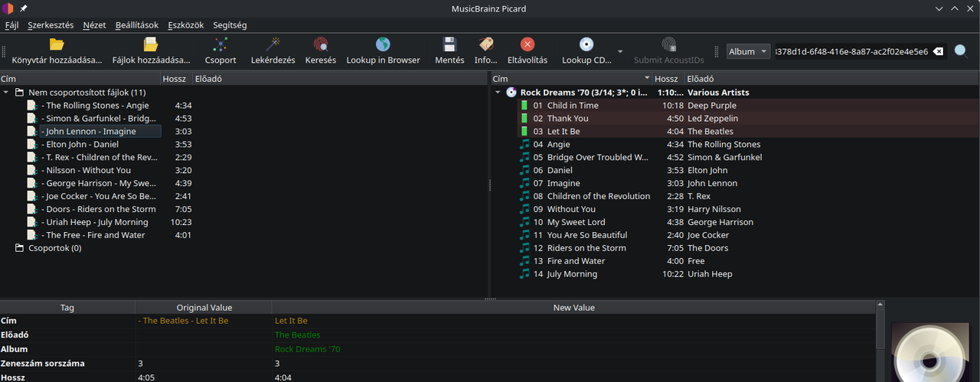Image resolution: width=980 pixels, height=382 pixels.
Task: Open the Nézet menu
Action: click(94, 24)
